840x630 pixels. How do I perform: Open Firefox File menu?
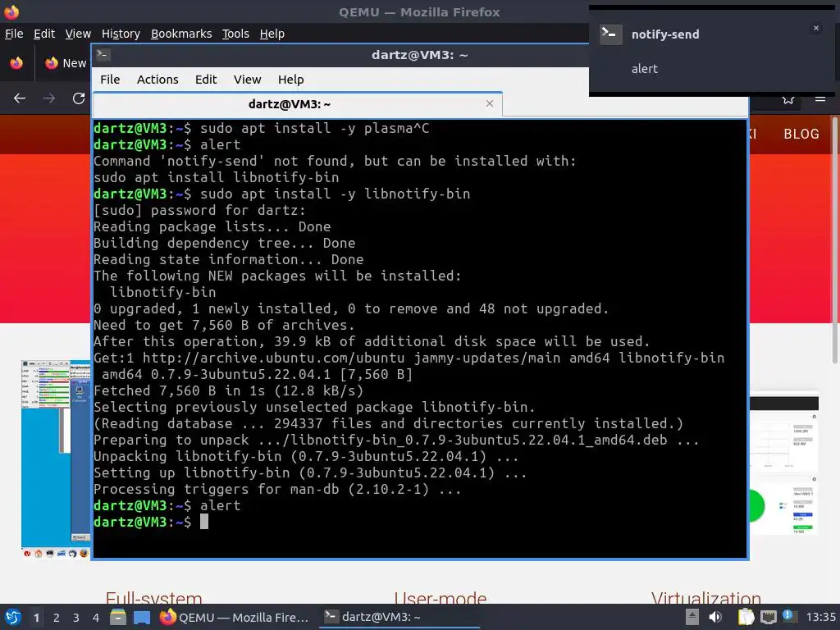coord(14,34)
